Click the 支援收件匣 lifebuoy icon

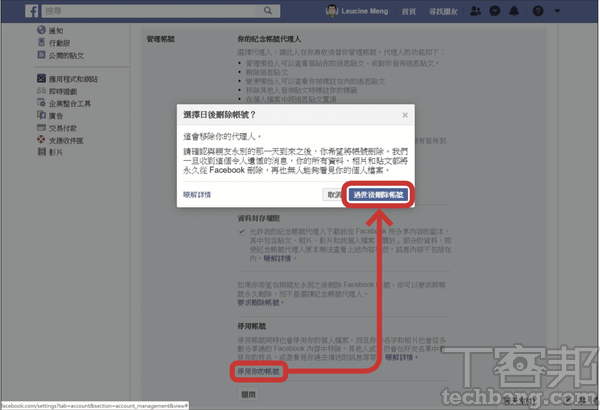(41, 139)
